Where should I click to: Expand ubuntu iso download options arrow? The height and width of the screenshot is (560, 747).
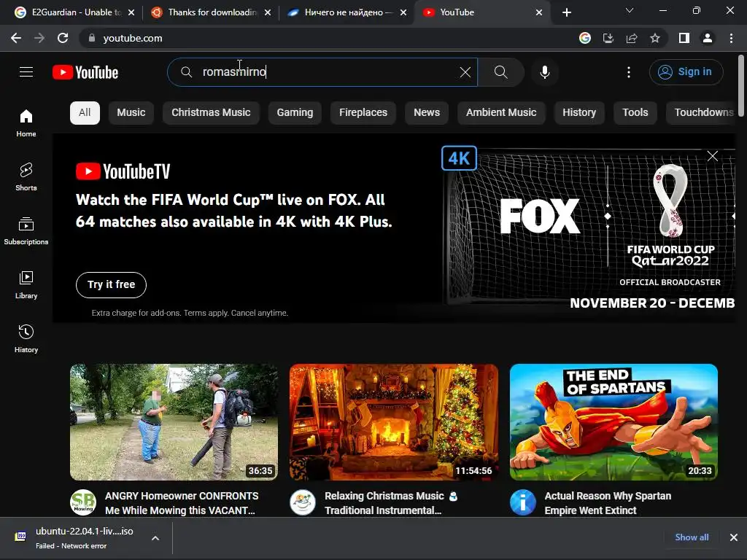pyautogui.click(x=155, y=538)
